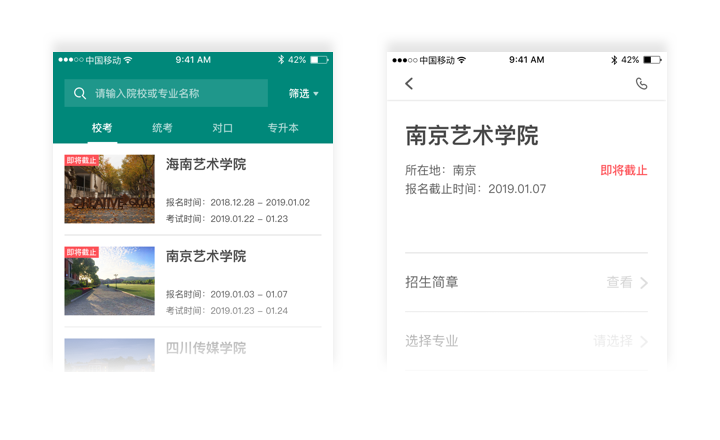The width and height of the screenshot is (720, 440).
Task: Open the 海南艺术学院 thumbnail image
Action: click(109, 189)
